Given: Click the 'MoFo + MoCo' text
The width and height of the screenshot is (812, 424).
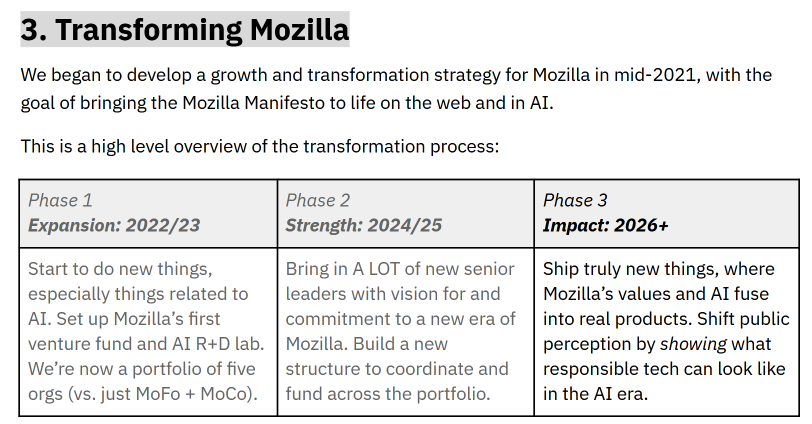Looking at the screenshot, I should pyautogui.click(x=195, y=393).
